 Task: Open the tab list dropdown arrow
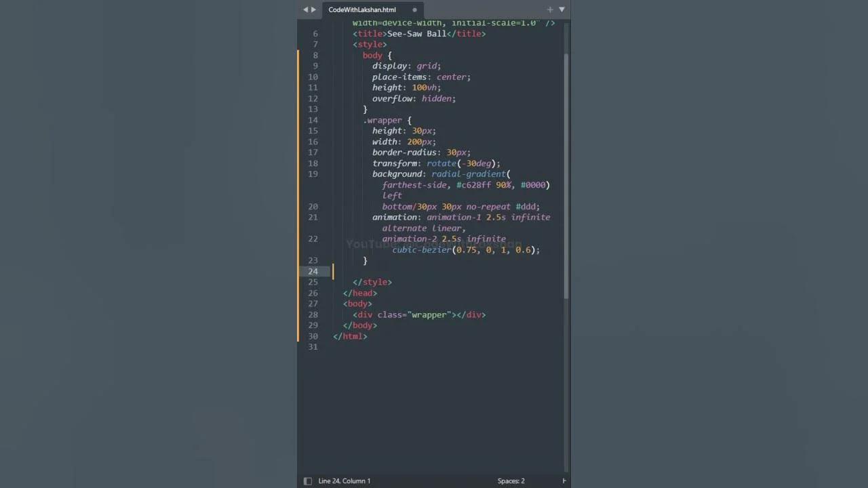pos(561,9)
